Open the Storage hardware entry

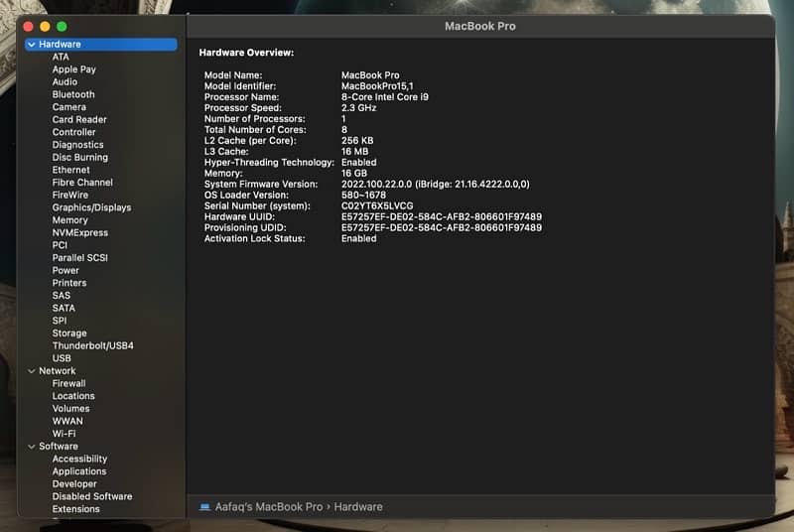pyautogui.click(x=69, y=333)
